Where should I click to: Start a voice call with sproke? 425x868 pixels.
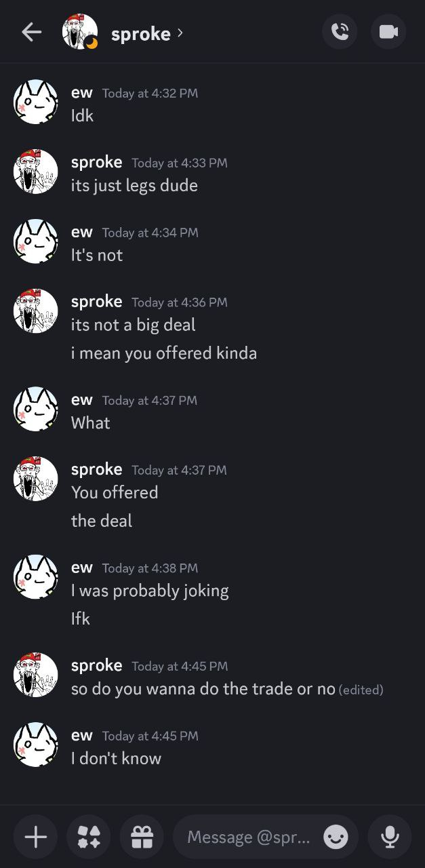tap(340, 32)
